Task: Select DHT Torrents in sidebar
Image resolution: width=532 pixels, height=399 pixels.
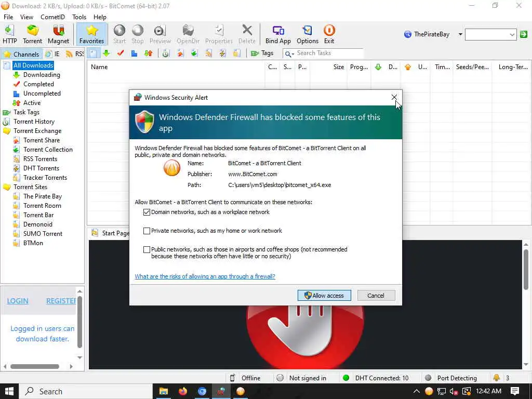Action: [41, 168]
